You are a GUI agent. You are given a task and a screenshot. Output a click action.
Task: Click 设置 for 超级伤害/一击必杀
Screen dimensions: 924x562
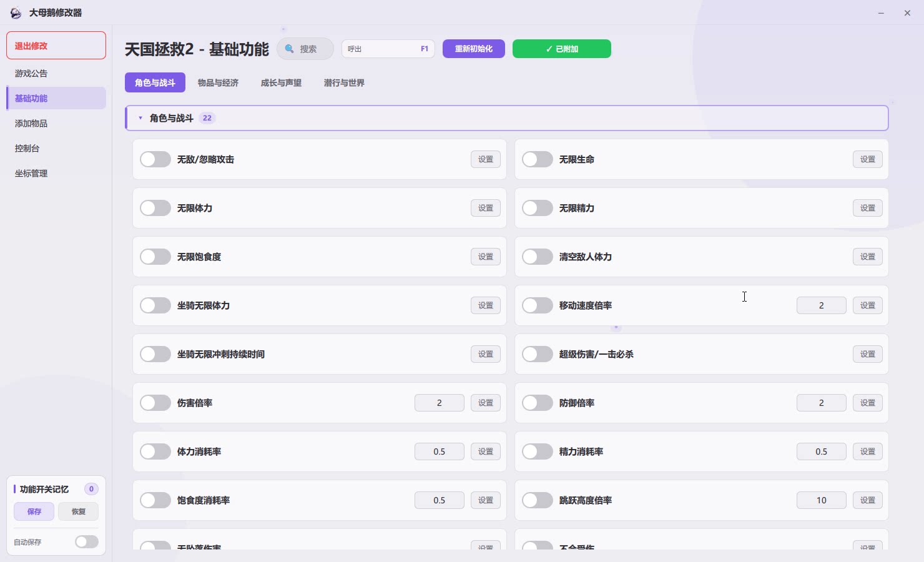point(868,354)
